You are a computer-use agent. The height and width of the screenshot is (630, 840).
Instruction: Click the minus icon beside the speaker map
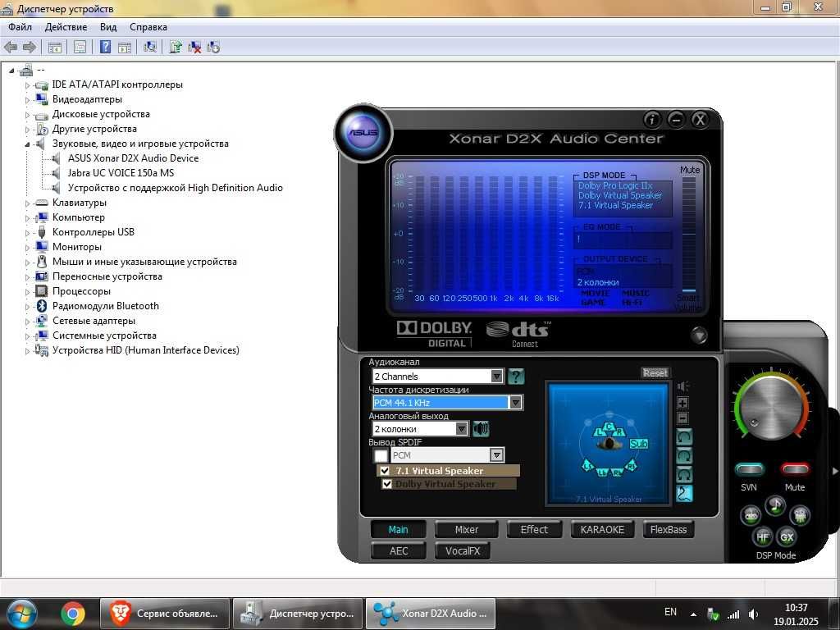point(683,418)
